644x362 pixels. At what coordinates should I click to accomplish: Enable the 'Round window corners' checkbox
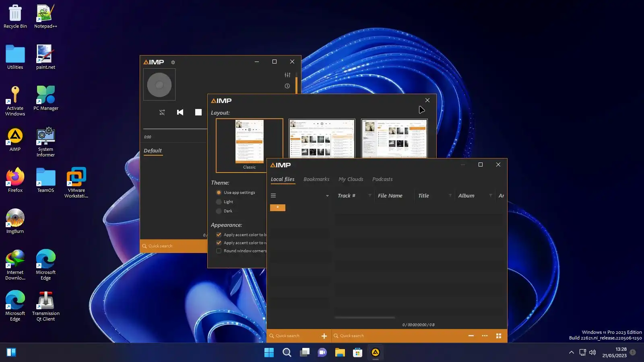[219, 251]
